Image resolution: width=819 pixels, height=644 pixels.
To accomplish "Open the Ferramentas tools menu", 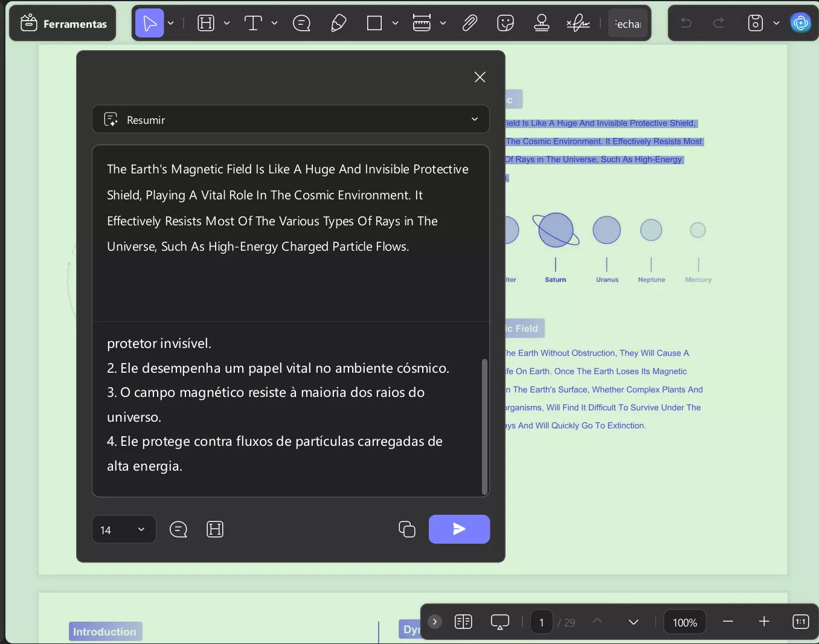I will click(x=63, y=24).
